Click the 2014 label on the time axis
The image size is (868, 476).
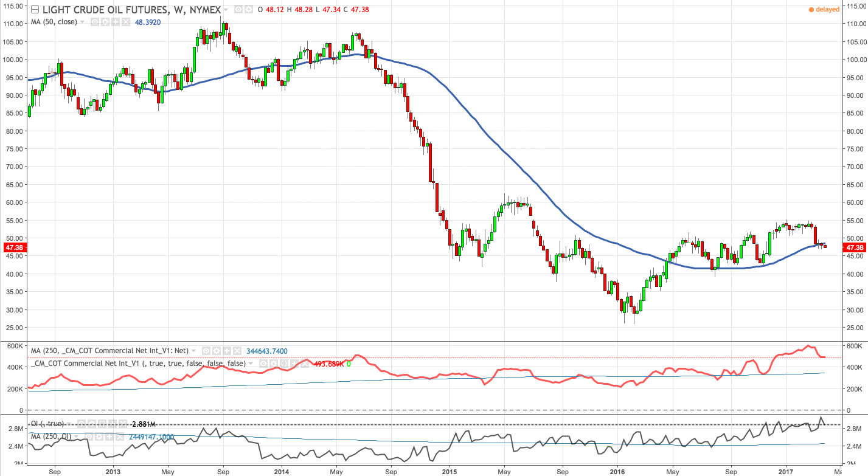pos(282,471)
